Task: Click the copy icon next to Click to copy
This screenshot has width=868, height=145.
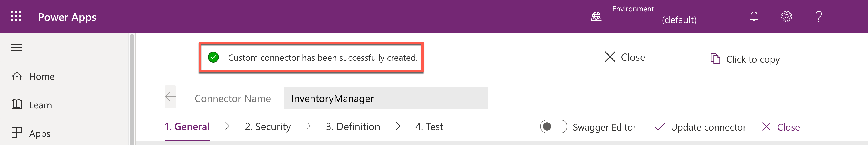Action: click(x=715, y=59)
